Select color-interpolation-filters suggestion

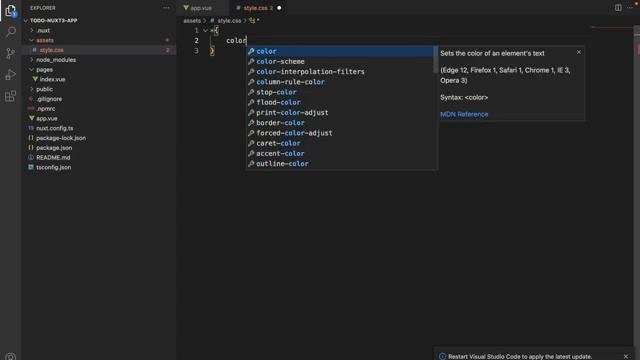click(x=340, y=72)
